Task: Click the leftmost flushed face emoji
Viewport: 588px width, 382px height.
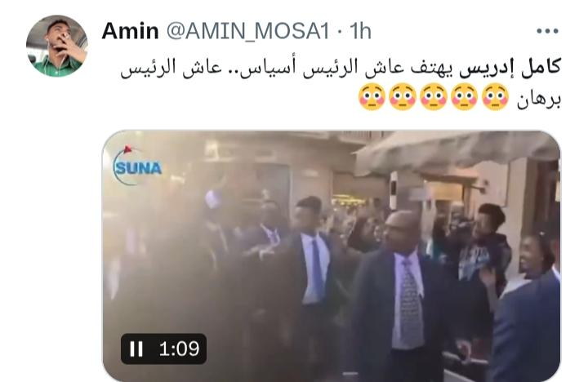Action: coord(372,97)
